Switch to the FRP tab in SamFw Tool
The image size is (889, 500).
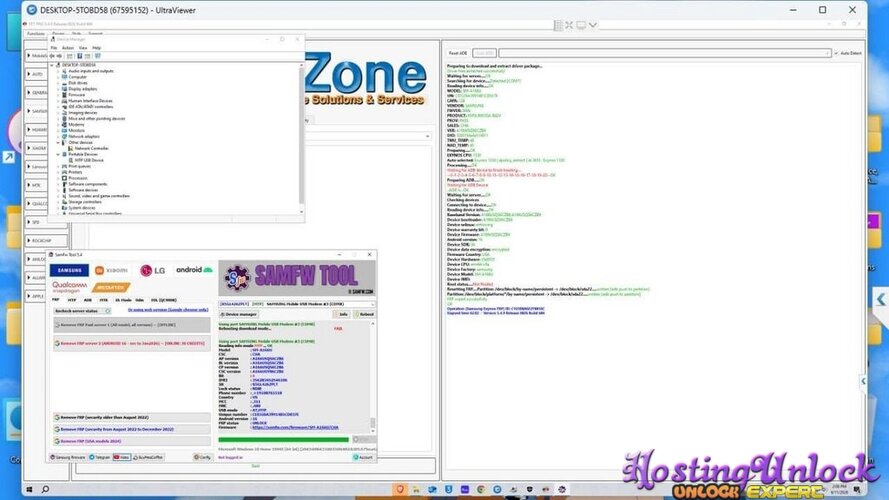(x=56, y=300)
